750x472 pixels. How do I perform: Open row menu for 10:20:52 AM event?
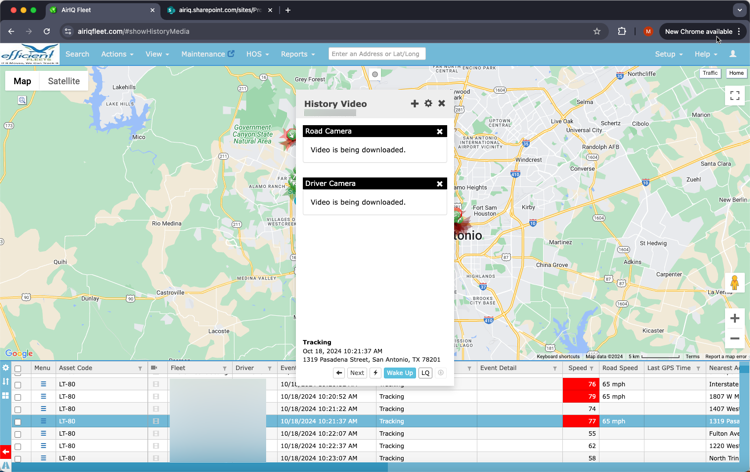[43, 396]
